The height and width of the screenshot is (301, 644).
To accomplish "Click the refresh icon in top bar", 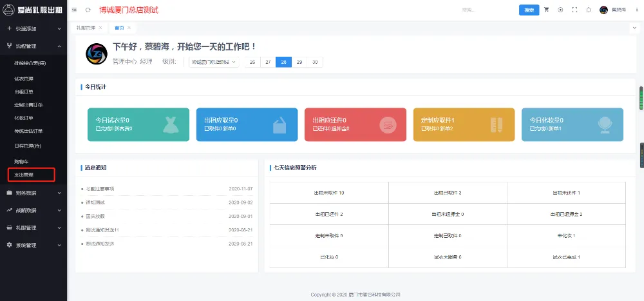I will point(88,10).
